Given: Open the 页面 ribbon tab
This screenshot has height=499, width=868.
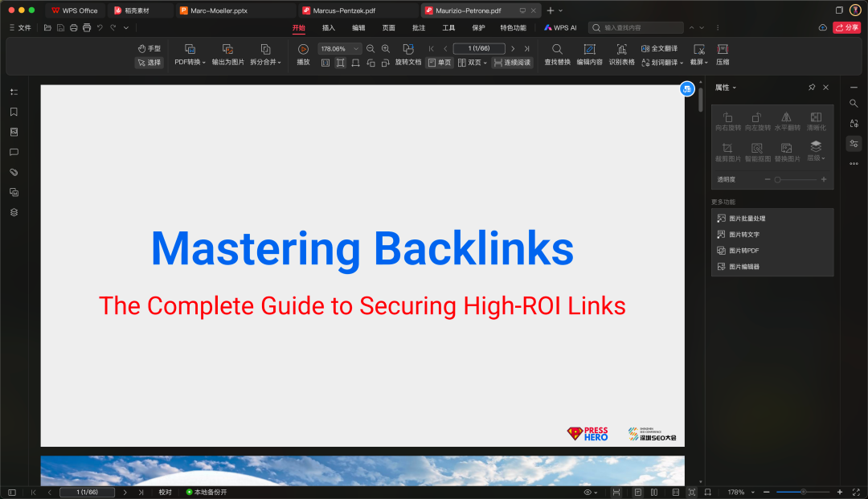Looking at the screenshot, I should point(389,27).
